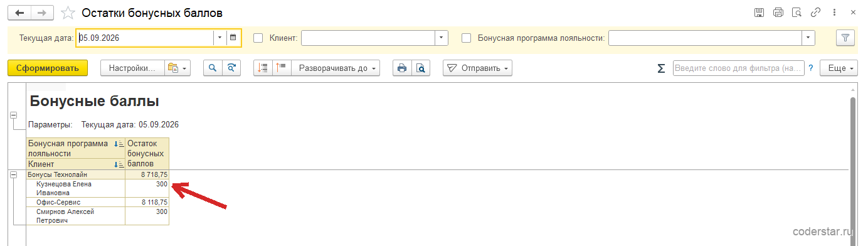This screenshot has height=246, width=868.
Task: Open the Клиент field dropdown list
Action: [442, 38]
